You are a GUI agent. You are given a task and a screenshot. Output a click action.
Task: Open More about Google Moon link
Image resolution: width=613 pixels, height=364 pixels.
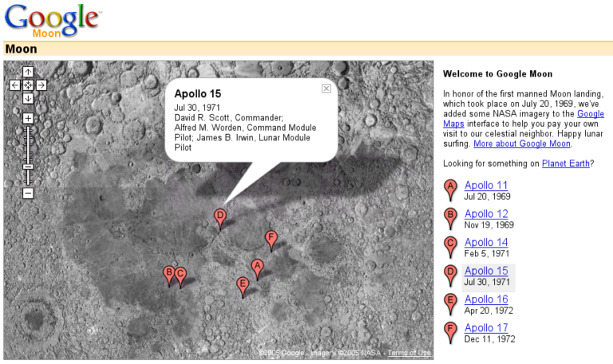[522, 144]
